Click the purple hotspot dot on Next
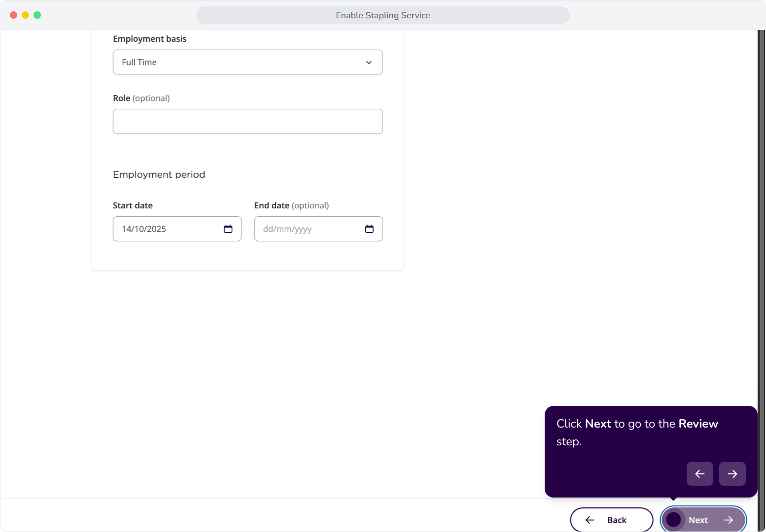The image size is (766, 532). pos(673,520)
